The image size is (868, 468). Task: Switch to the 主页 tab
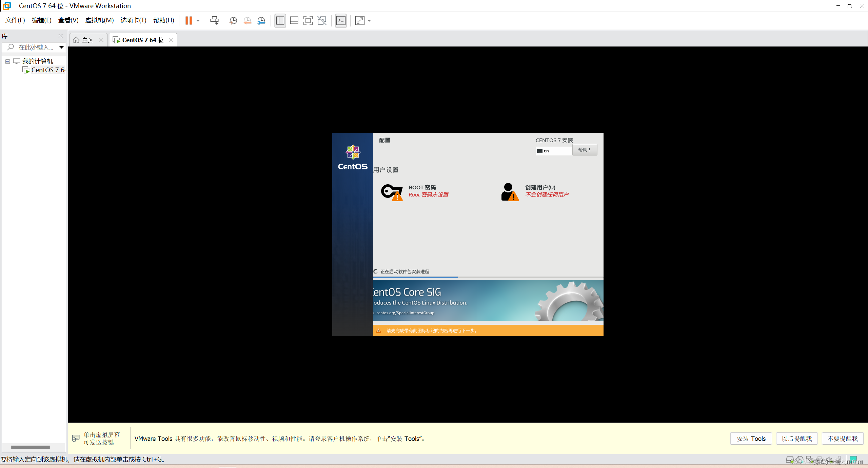pos(86,40)
